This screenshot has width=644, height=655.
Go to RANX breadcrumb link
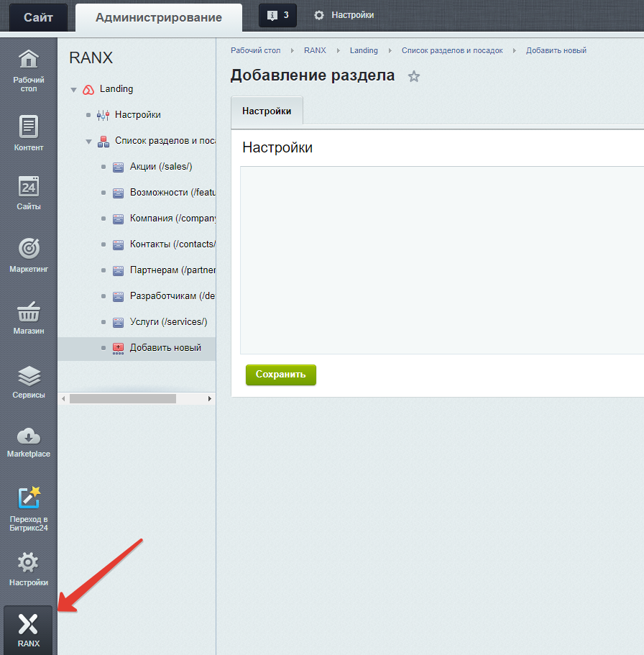tap(315, 50)
